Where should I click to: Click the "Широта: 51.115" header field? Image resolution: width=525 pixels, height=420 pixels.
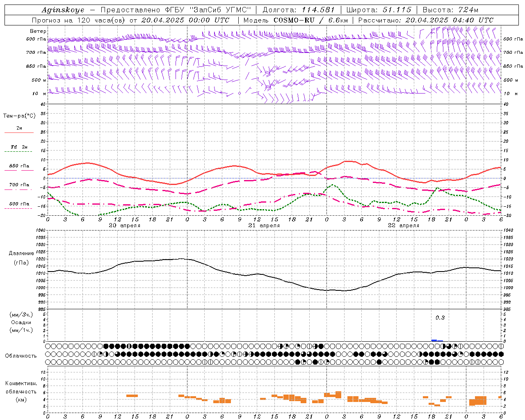click(x=379, y=10)
